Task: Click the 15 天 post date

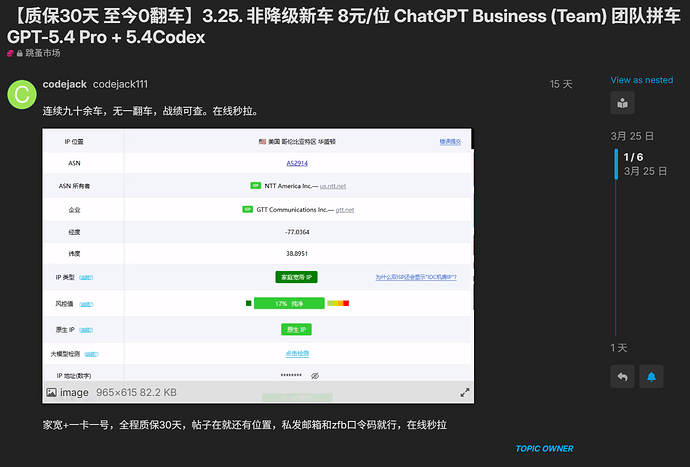Action: (561, 84)
